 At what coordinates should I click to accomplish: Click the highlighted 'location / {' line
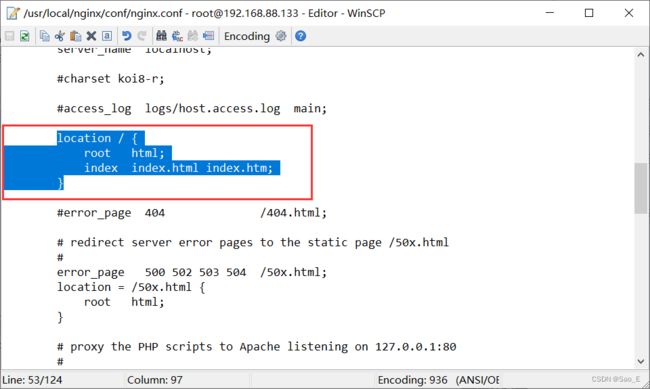pos(97,138)
